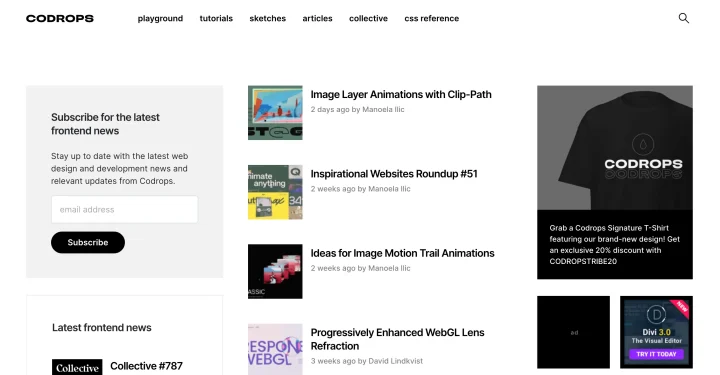Open the Codrops T-Shirt promo image
This screenshot has width=720, height=375.
(x=615, y=148)
